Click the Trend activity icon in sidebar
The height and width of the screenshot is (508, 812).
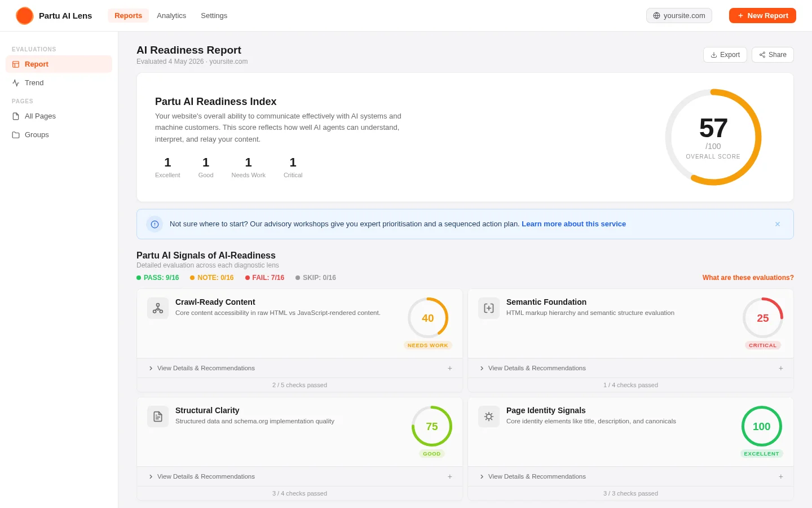(16, 83)
